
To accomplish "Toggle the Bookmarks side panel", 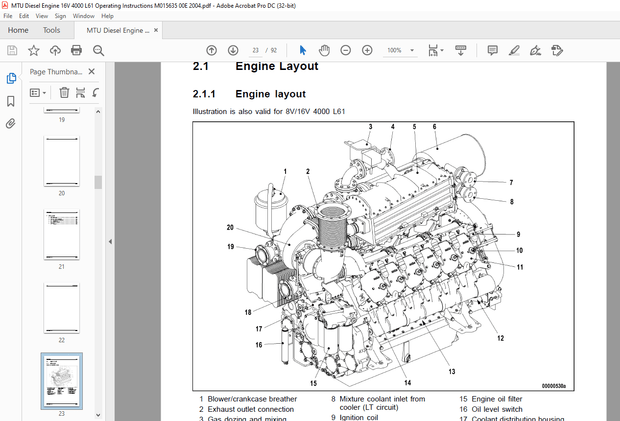I will coord(11,101).
